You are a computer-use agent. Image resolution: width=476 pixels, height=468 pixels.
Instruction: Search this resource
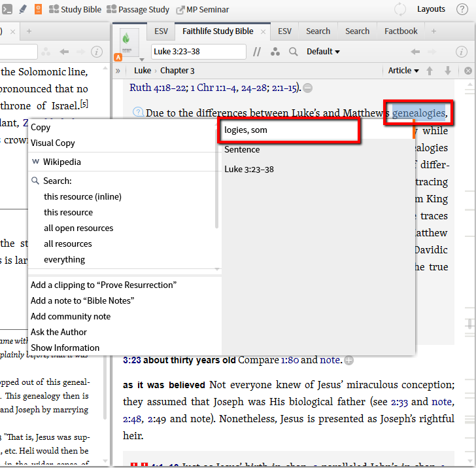point(68,213)
